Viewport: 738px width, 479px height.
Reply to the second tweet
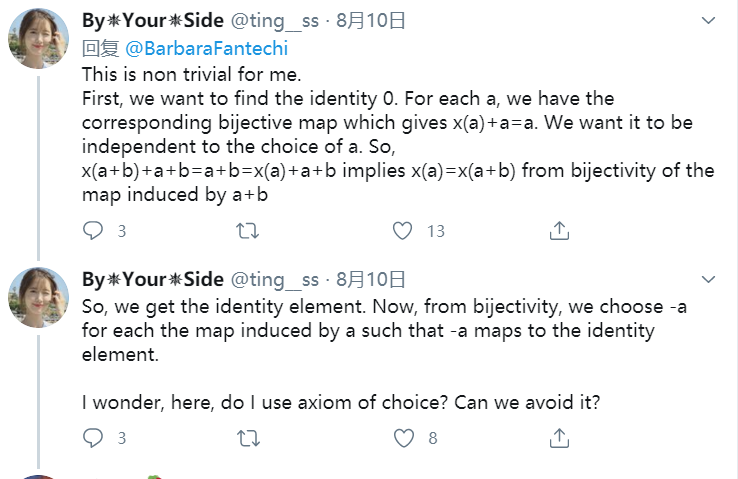tap(93, 438)
